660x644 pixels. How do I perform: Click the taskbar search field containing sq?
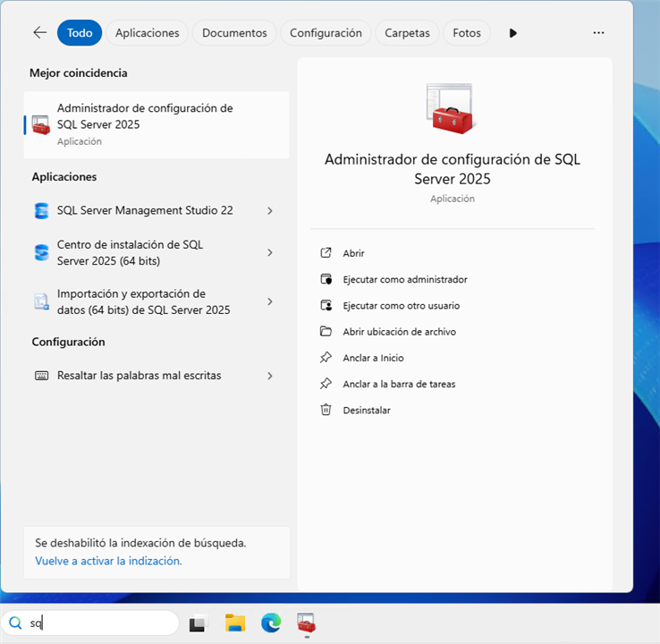(90, 623)
